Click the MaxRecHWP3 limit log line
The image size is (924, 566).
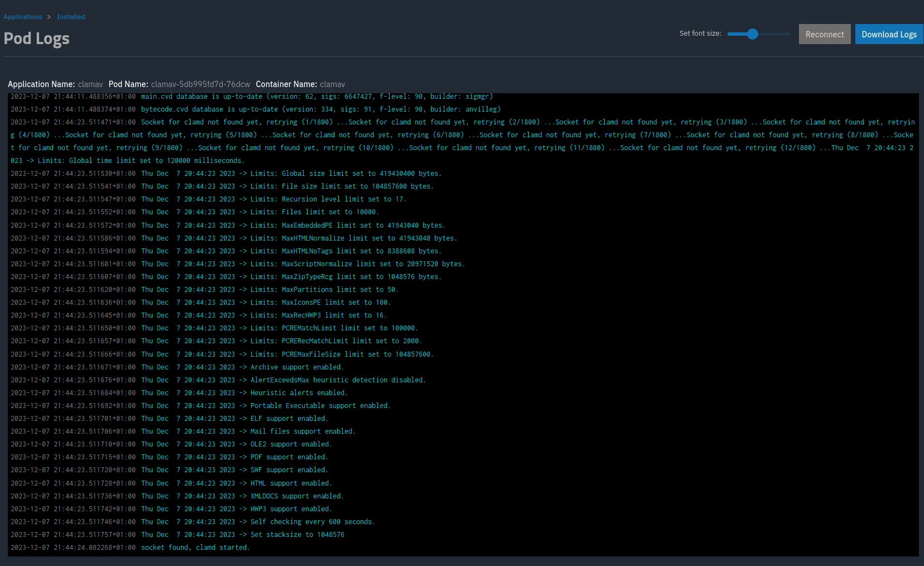[199, 315]
